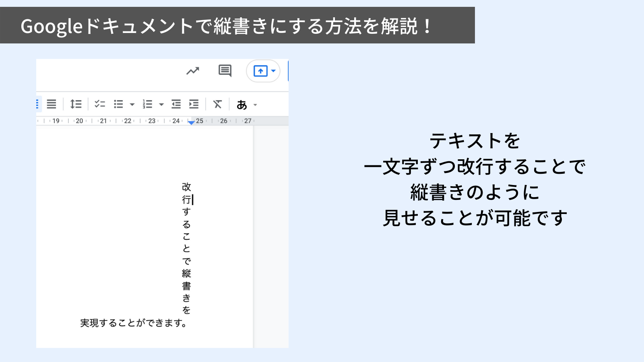Open line and paragraph spacing
This screenshot has width=644, height=362.
click(76, 104)
